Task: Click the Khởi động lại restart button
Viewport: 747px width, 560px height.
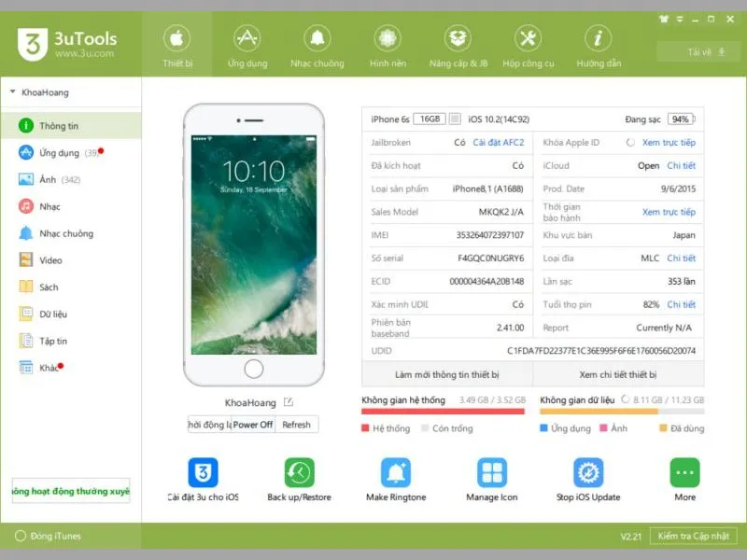Action: click(x=209, y=425)
